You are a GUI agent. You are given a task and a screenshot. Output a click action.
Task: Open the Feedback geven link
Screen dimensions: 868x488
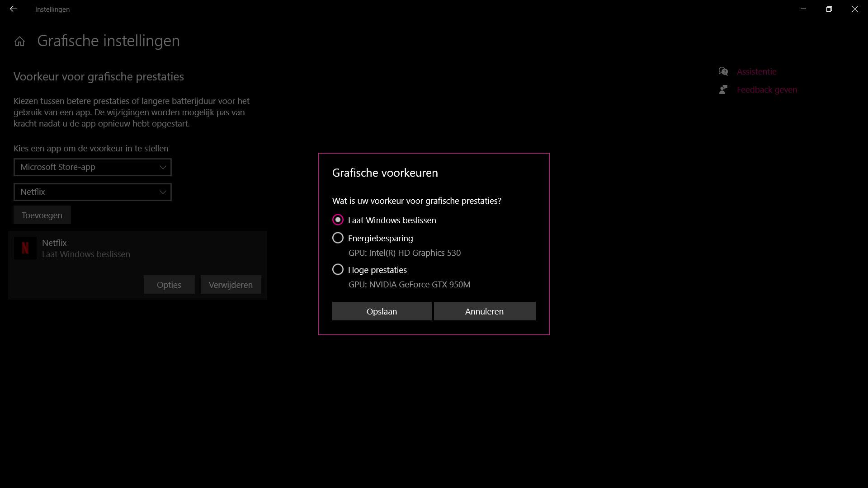pyautogui.click(x=767, y=89)
